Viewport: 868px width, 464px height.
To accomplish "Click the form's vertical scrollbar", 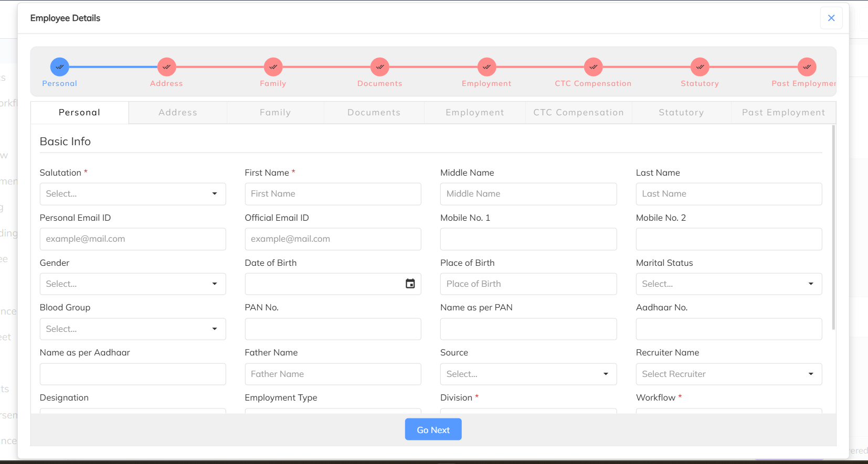I will pos(833,227).
